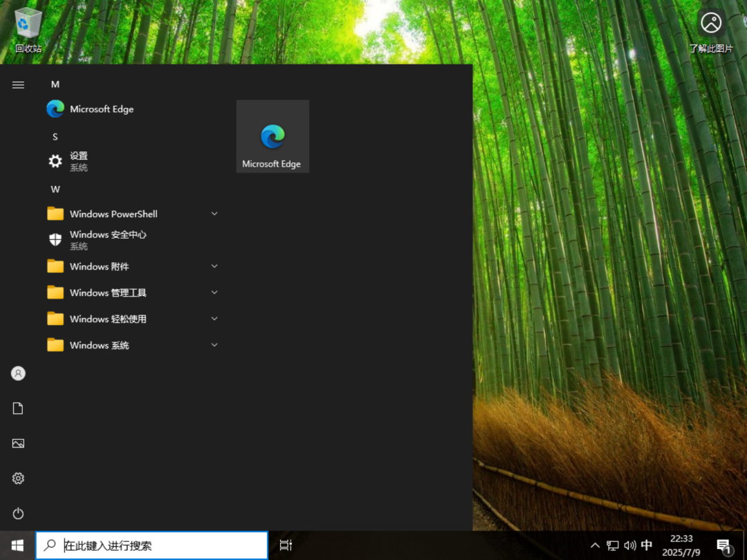Image resolution: width=747 pixels, height=560 pixels.
Task: Click the letter W section header
Action: (55, 189)
